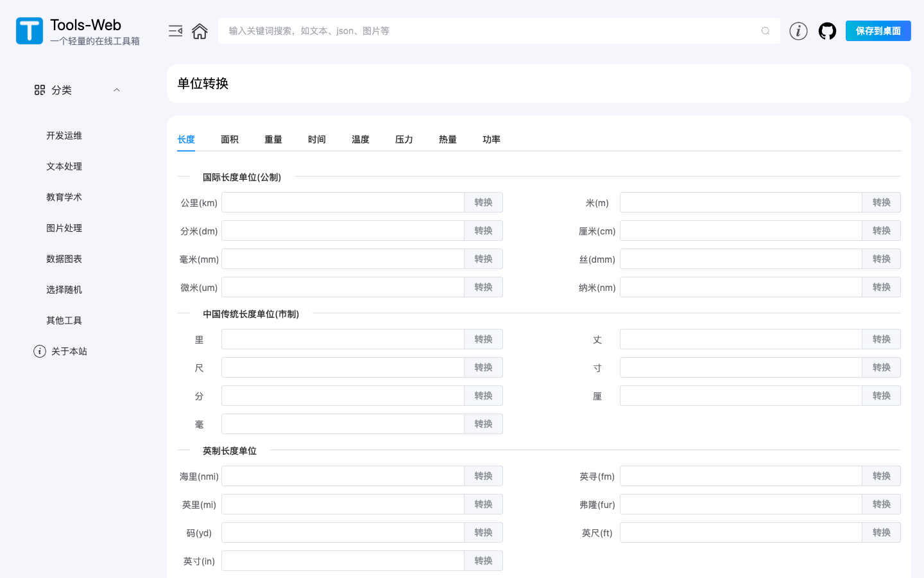Open the 文本处理 category
Image resolution: width=924 pixels, height=578 pixels.
[x=64, y=166]
